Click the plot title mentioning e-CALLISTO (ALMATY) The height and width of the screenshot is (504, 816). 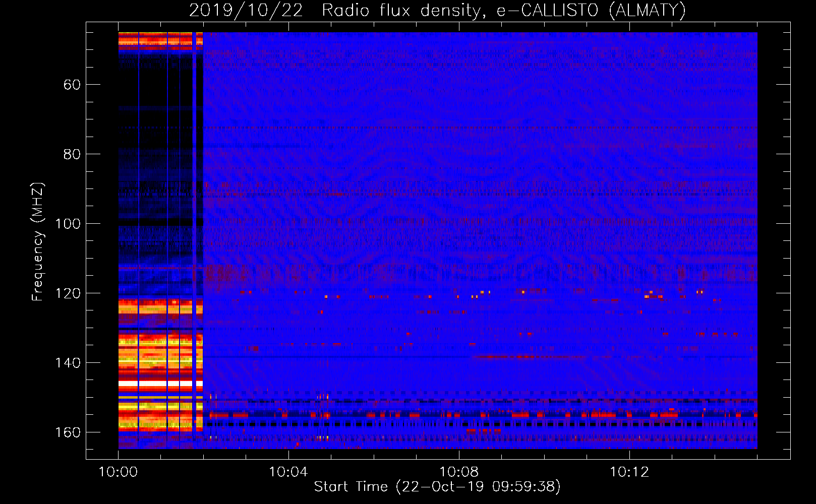[x=437, y=10]
